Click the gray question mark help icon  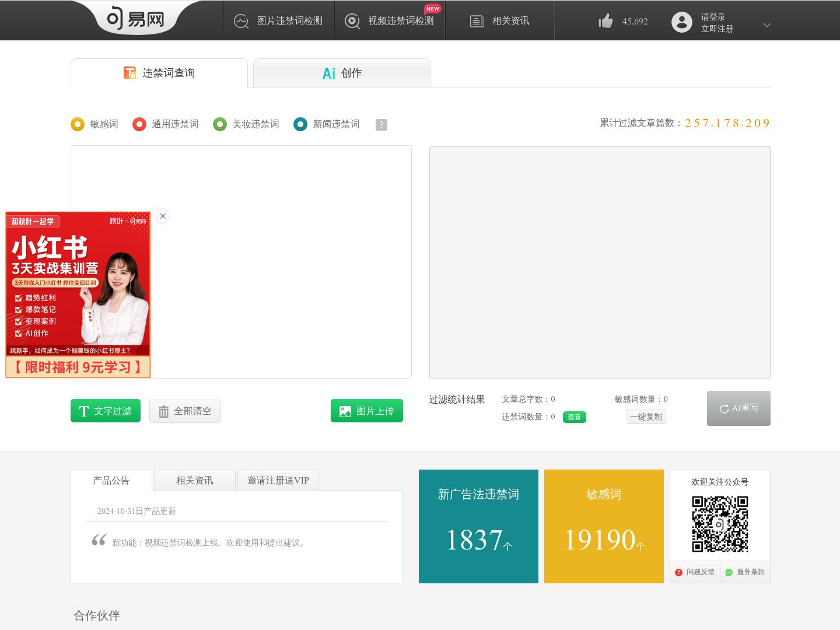[x=381, y=125]
